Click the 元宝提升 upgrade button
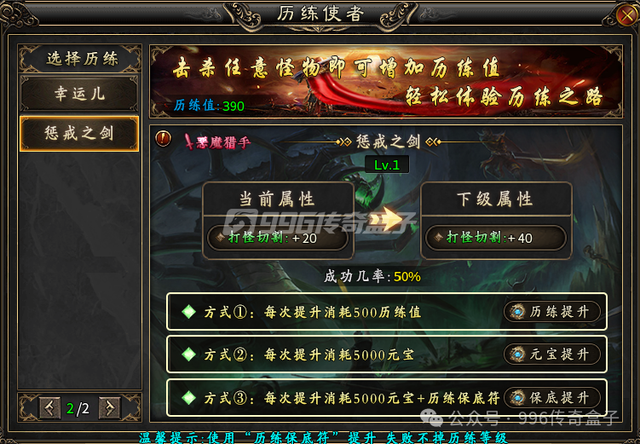The height and width of the screenshot is (444, 640). coord(553,354)
